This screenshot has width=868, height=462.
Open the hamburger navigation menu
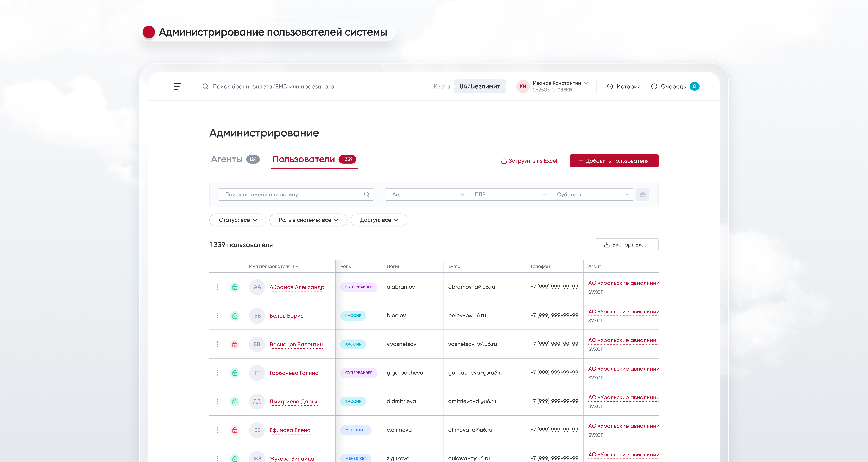coord(177,86)
